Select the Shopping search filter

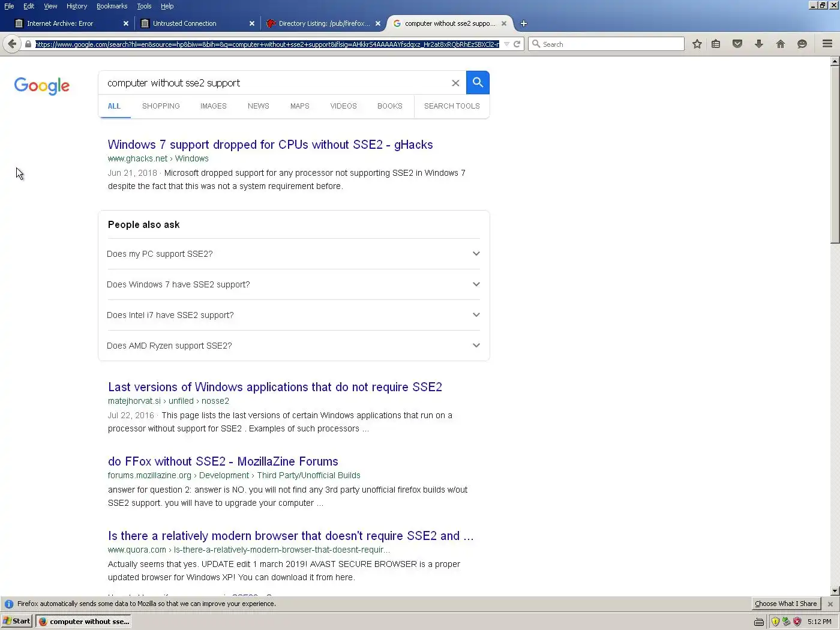click(x=161, y=106)
